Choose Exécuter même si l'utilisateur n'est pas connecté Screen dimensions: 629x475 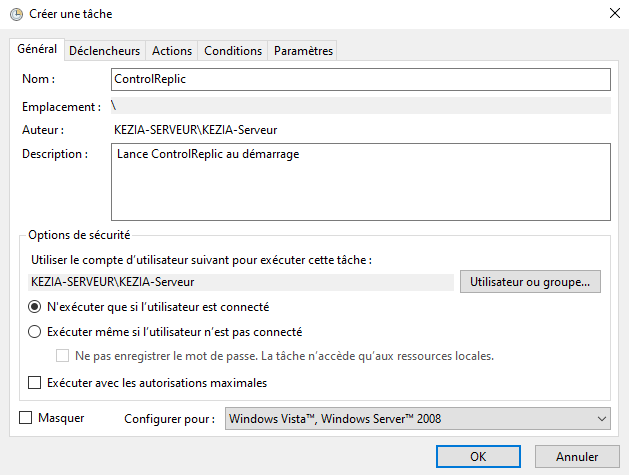coord(35,332)
